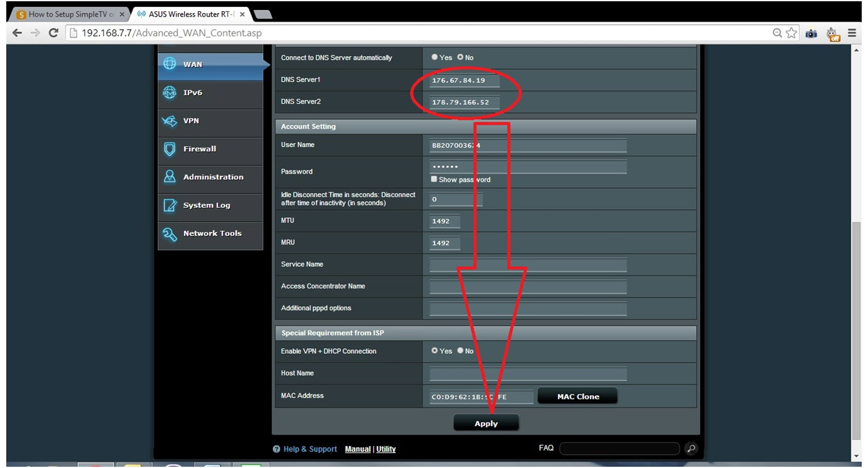This screenshot has width=868, height=468.
Task: Click the VPN sidebar icon
Action: pyautogui.click(x=169, y=121)
